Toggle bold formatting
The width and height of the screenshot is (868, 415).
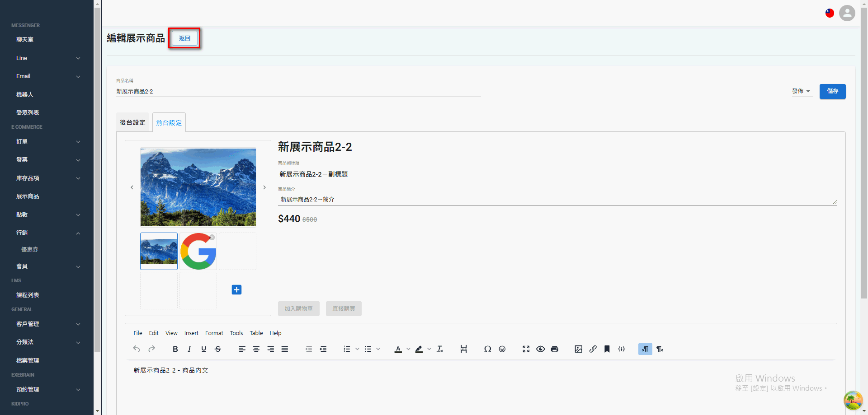(x=175, y=349)
